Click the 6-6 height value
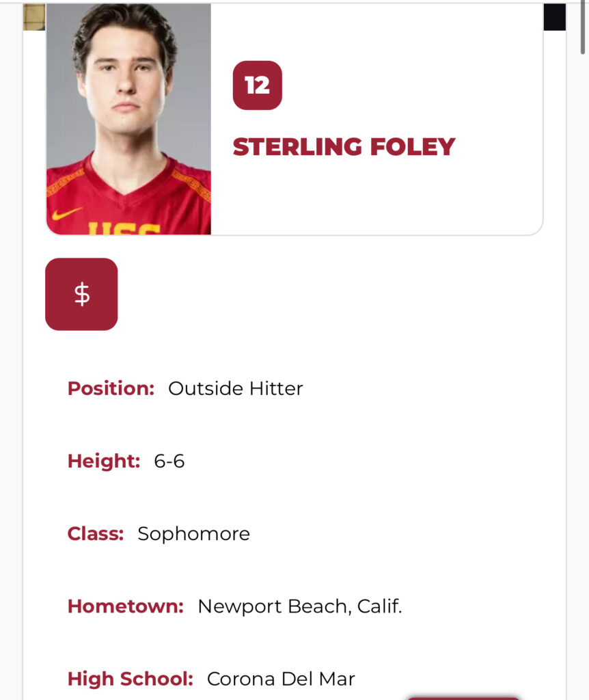This screenshot has height=700, width=589. click(169, 461)
